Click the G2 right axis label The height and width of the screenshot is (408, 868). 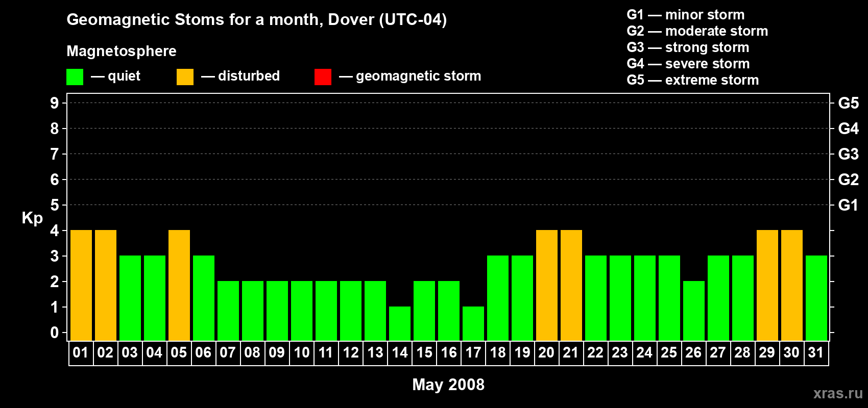coord(849,180)
